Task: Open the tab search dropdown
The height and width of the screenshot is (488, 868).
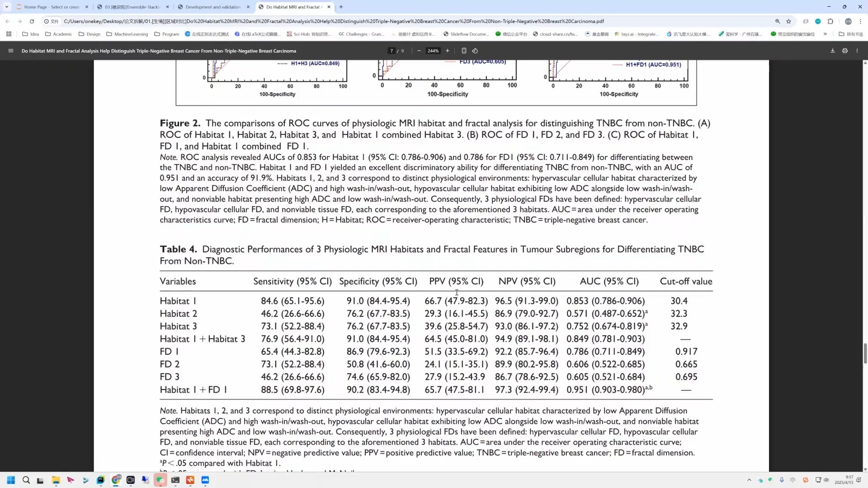Action: (x=6, y=7)
